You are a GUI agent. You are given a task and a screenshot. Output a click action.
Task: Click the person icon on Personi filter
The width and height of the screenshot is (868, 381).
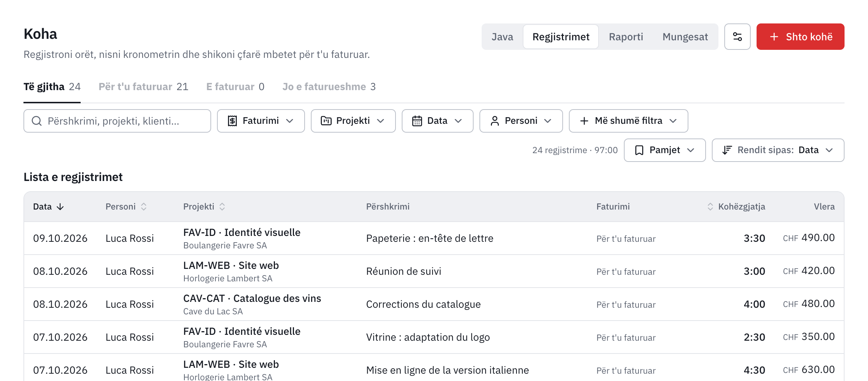(495, 121)
